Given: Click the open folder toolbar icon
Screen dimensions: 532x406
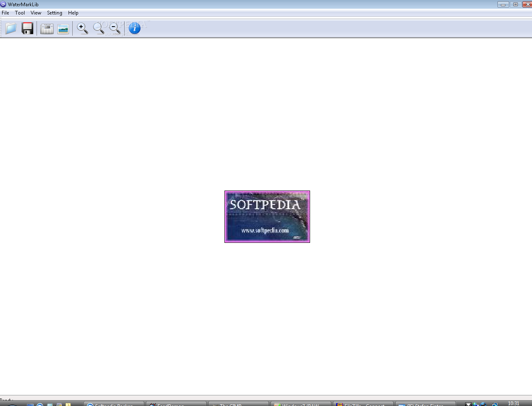Looking at the screenshot, I should 11,28.
